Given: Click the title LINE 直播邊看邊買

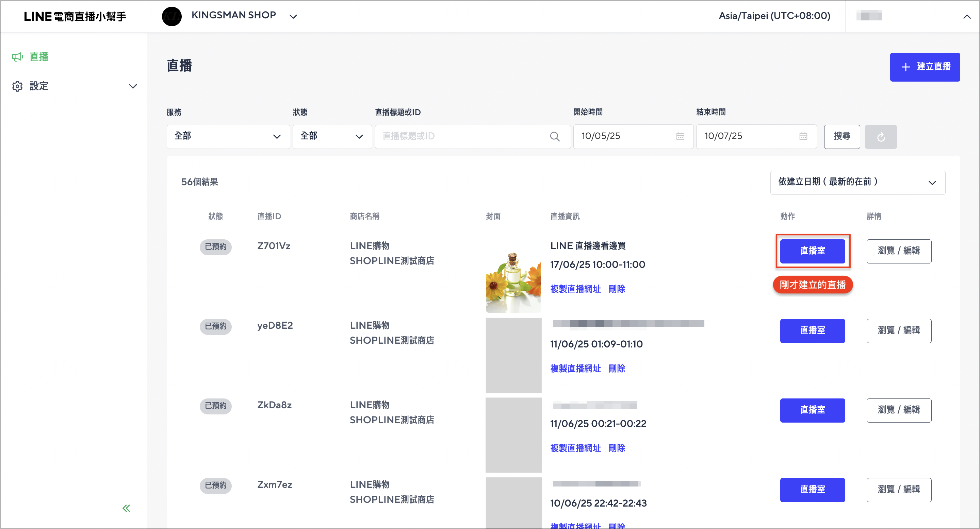Looking at the screenshot, I should tap(588, 246).
